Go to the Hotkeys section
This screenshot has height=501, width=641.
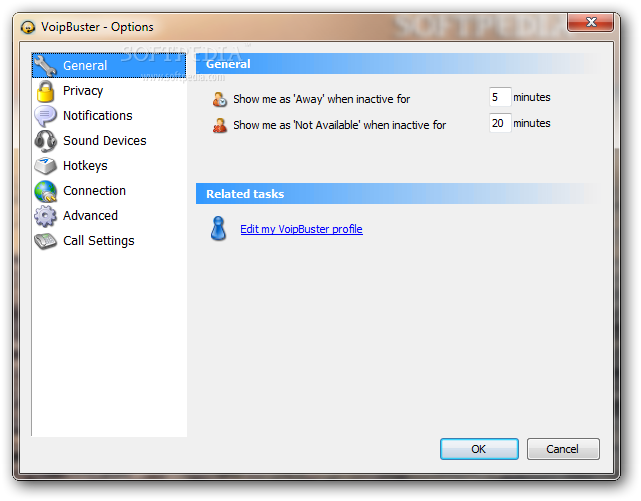(85, 166)
